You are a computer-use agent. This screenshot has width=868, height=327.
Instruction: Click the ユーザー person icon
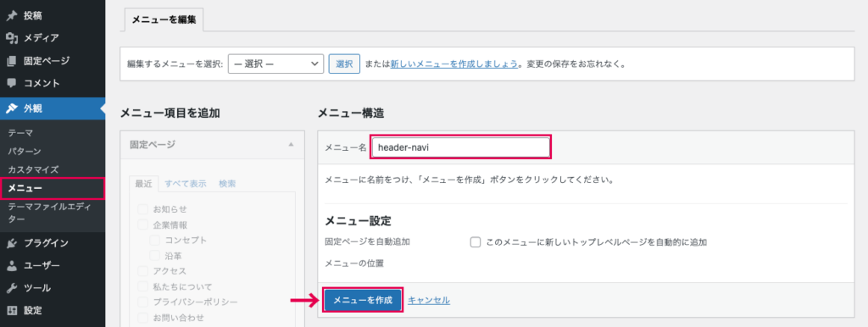[11, 266]
